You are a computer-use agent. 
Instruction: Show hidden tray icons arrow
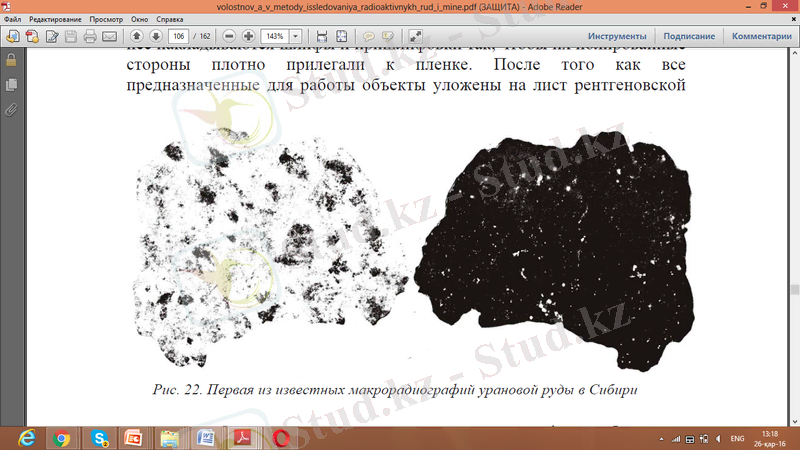point(661,439)
